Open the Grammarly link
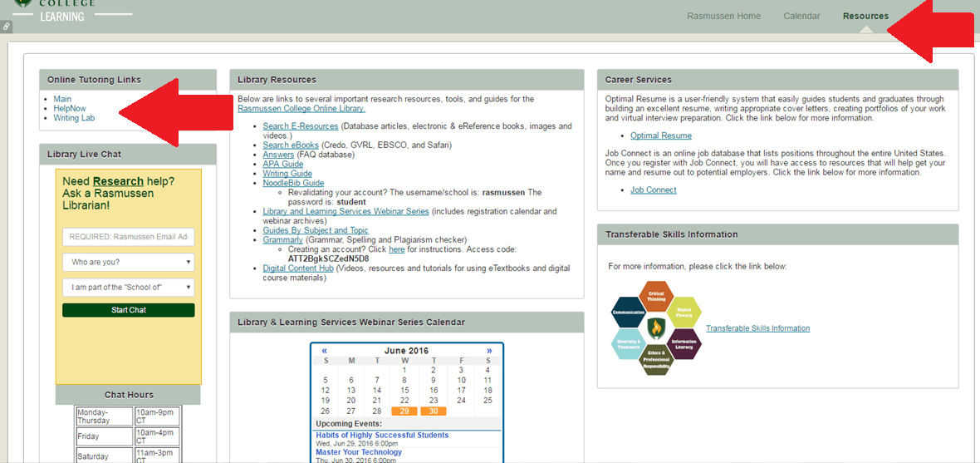Viewport: 980px width, 463px height. tap(283, 239)
